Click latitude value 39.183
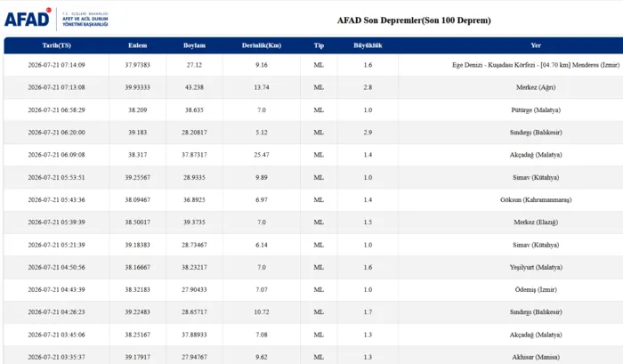This screenshot has height=364, width=623. tap(137, 133)
